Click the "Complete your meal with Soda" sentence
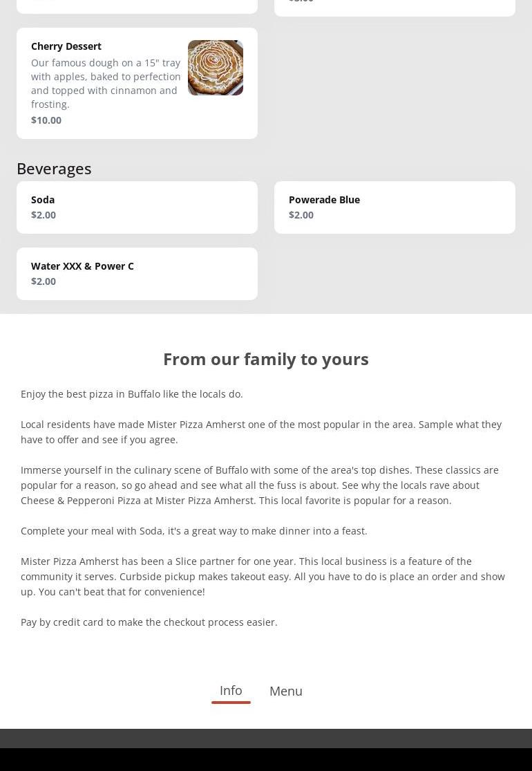532x771 pixels. [x=194, y=531]
